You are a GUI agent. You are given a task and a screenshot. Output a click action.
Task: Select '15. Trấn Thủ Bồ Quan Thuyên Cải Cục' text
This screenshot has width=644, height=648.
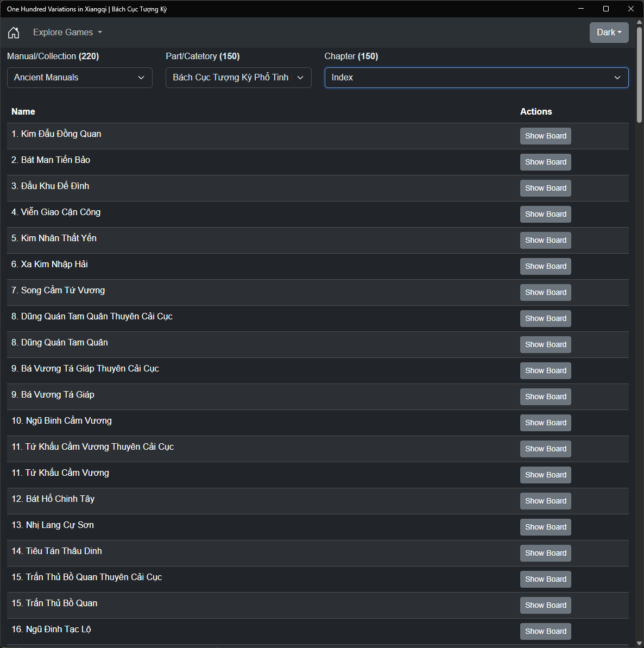(x=87, y=577)
